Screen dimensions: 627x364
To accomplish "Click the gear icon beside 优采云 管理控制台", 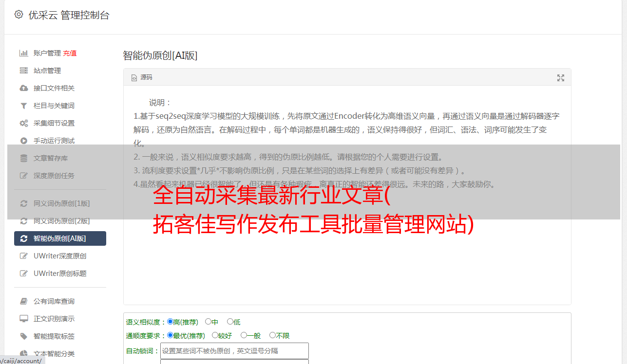I will [x=19, y=15].
